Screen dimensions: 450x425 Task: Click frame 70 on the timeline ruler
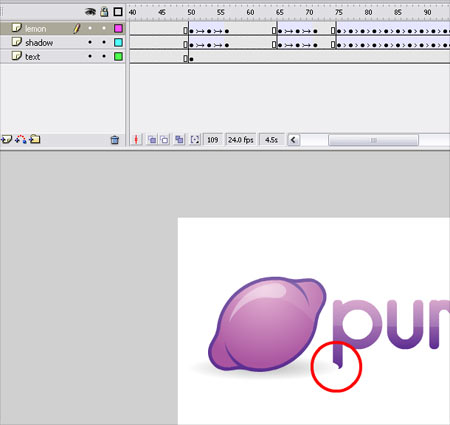pyautogui.click(x=309, y=12)
